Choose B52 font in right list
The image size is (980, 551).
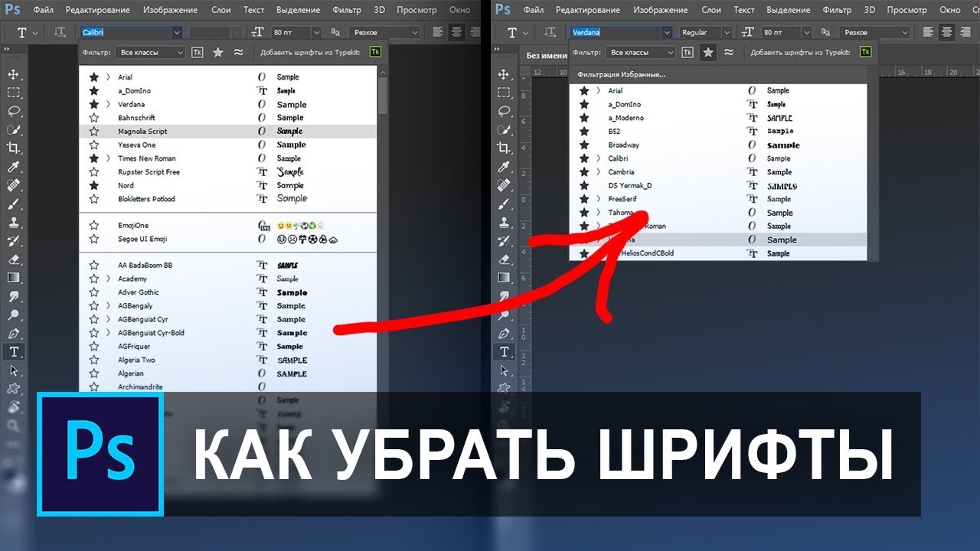pos(614,132)
